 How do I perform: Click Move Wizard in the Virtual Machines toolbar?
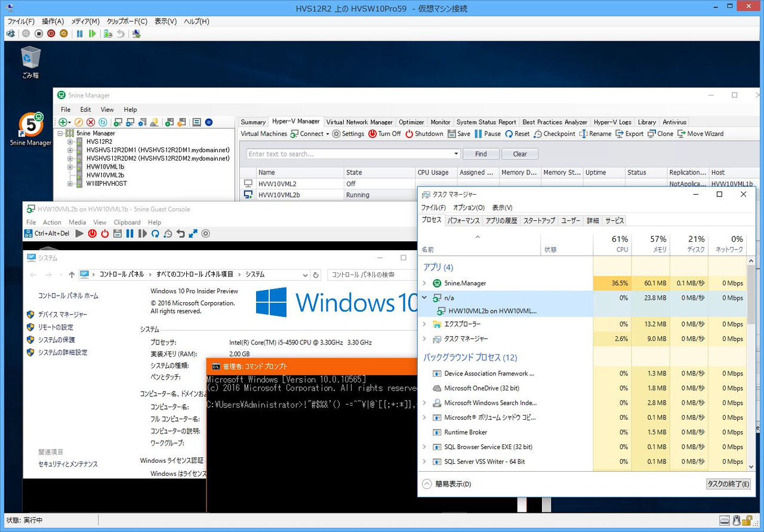[700, 134]
